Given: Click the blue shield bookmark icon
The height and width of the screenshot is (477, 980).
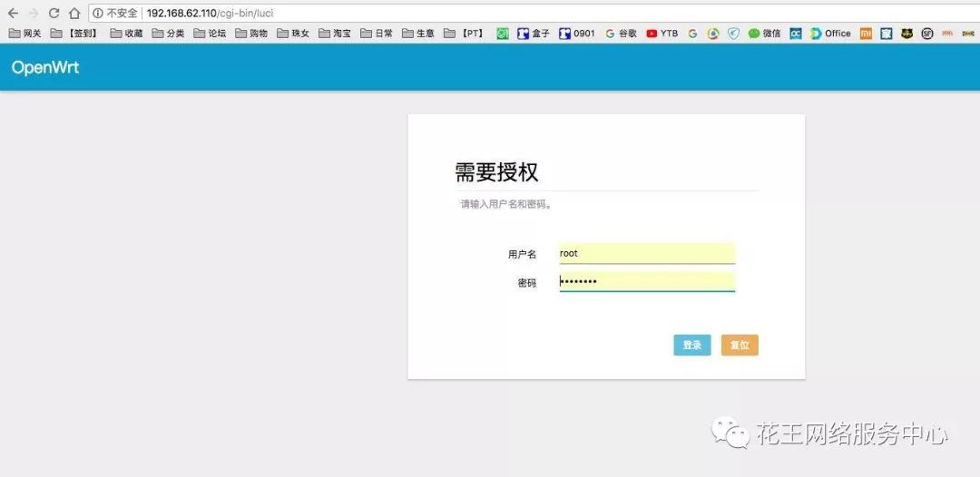Looking at the screenshot, I should 734,34.
